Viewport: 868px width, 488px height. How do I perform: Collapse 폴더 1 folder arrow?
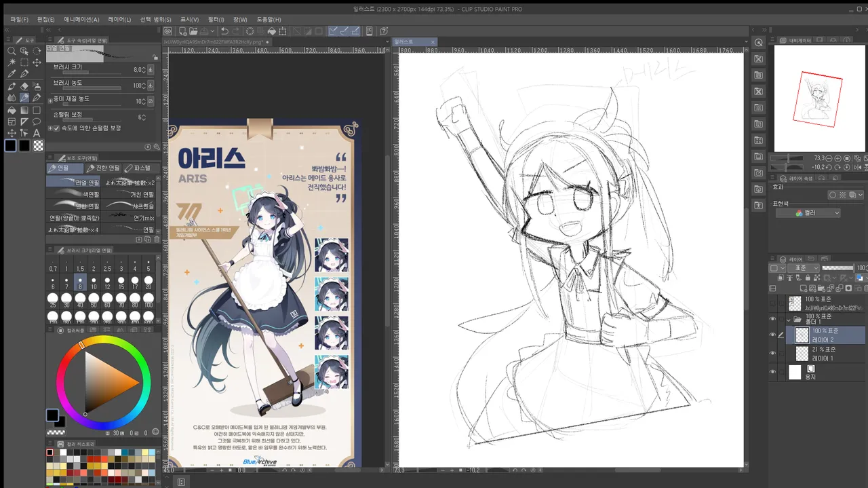(x=788, y=319)
